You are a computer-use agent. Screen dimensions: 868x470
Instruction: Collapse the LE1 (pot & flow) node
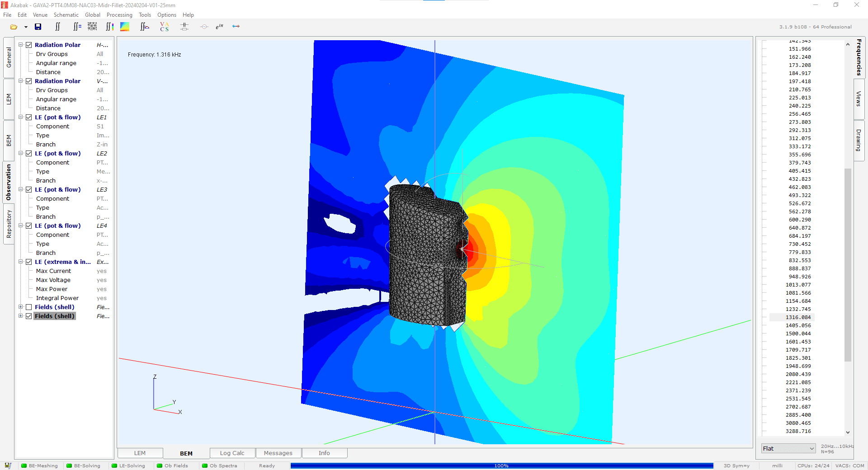20,117
